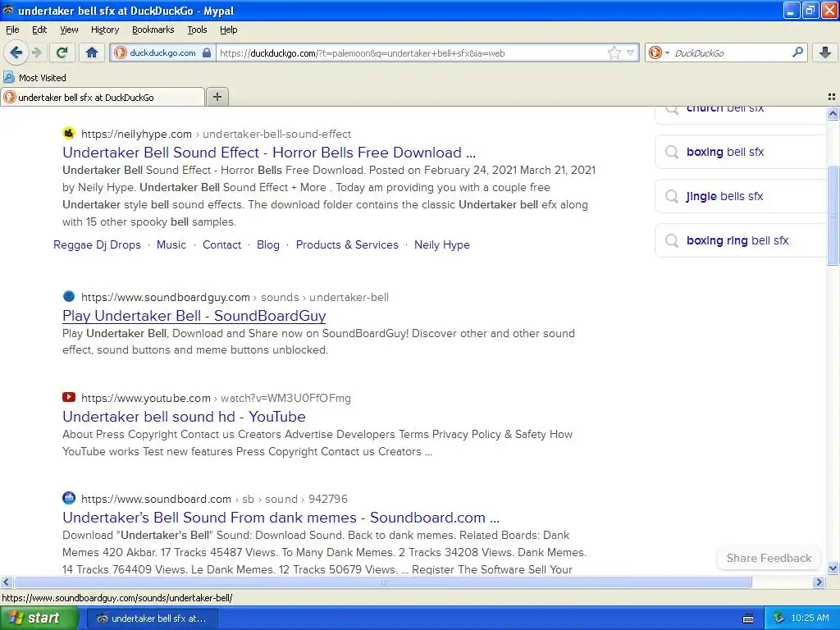840x630 pixels.
Task: Click the horizontal scrollbar thumb
Action: click(382, 582)
